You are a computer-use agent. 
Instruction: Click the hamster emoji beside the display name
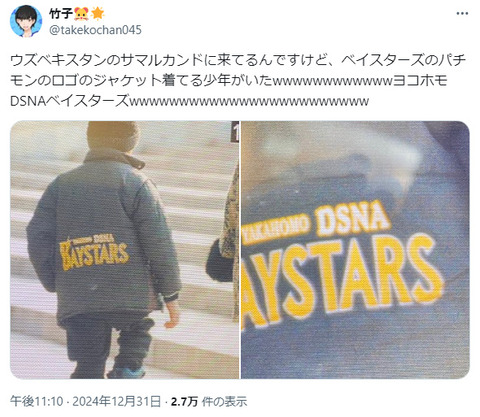click(x=81, y=14)
